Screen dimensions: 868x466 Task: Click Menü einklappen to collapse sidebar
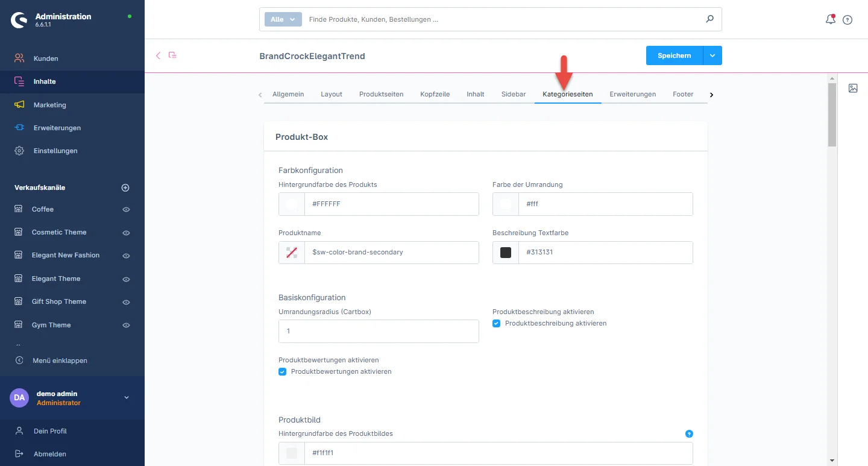pyautogui.click(x=59, y=361)
